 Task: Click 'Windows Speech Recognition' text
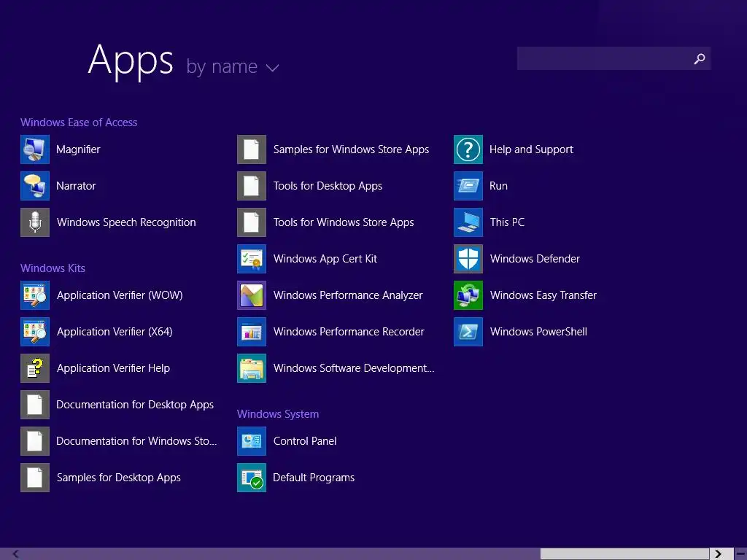coord(126,222)
